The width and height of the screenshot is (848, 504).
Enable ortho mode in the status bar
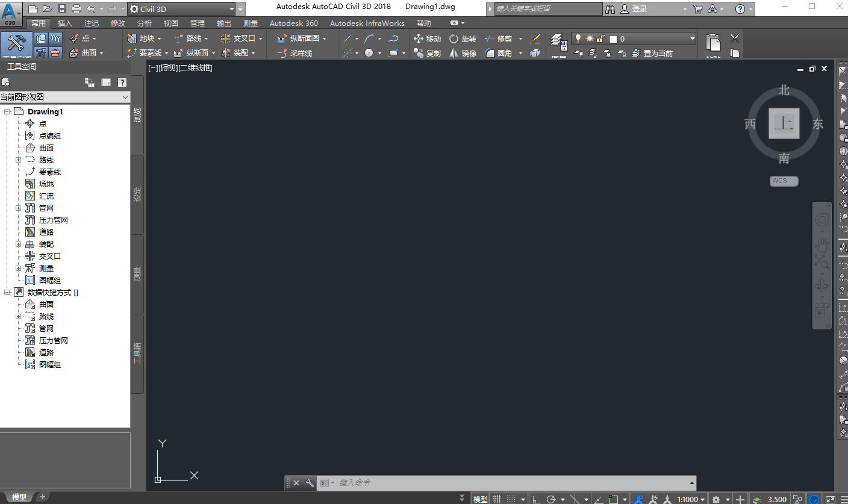537,499
